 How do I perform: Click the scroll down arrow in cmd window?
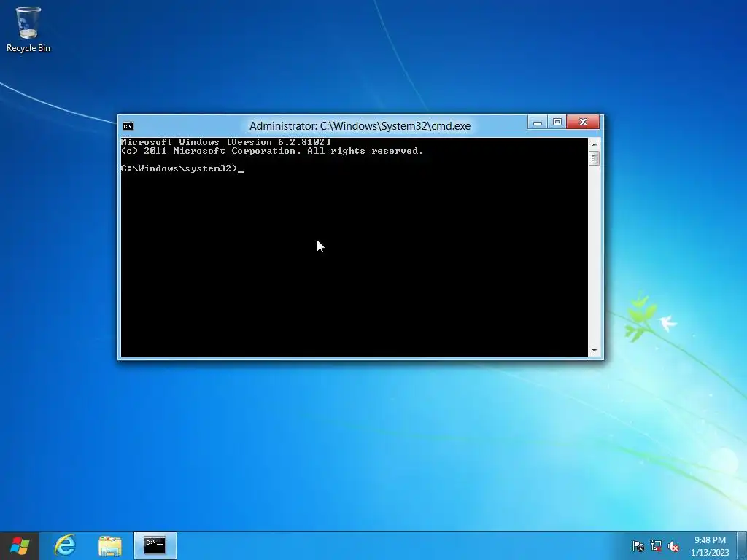point(594,351)
